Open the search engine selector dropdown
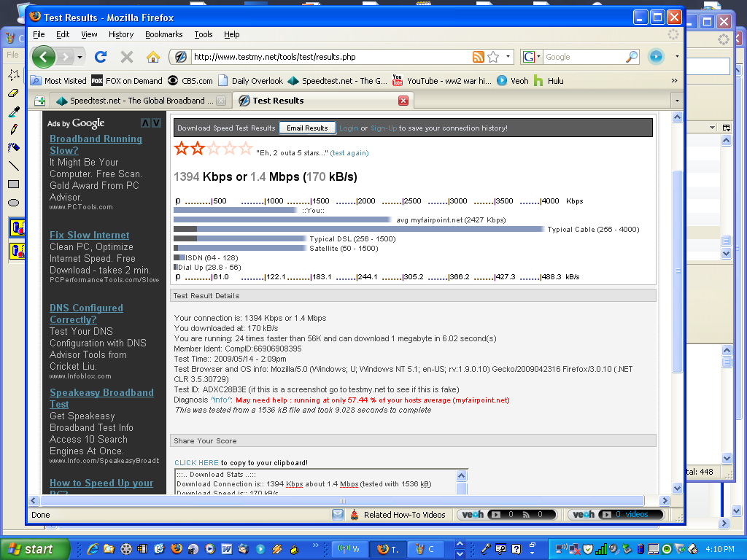 click(x=533, y=57)
